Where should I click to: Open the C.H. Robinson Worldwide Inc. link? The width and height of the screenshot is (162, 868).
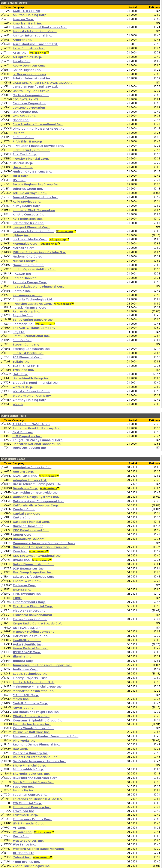tap(36, 493)
